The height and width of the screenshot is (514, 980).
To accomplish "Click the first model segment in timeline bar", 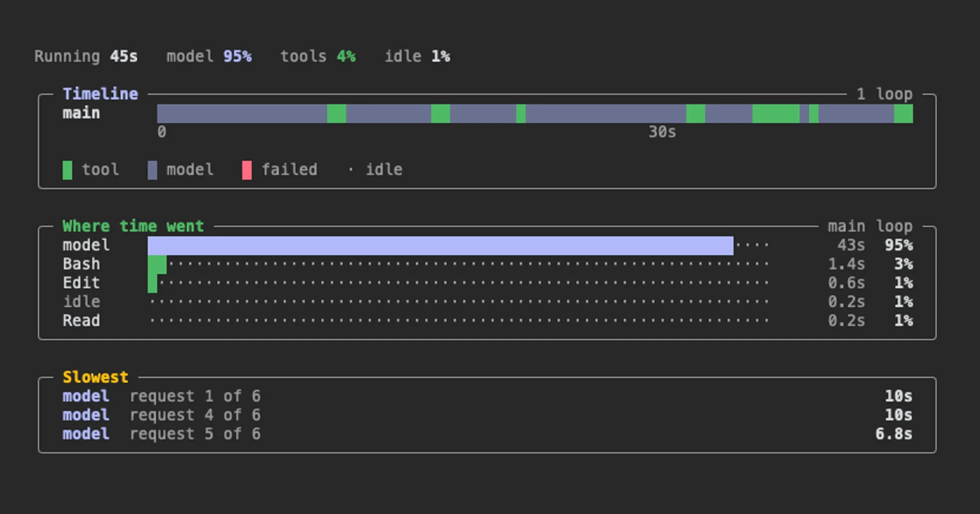I will 242,114.
